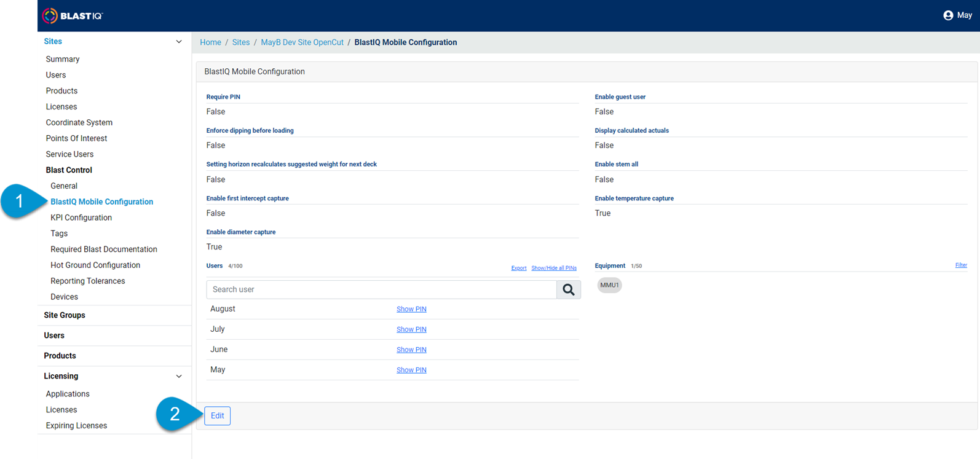Click the Enable stem all label
980x459 pixels.
pos(616,165)
